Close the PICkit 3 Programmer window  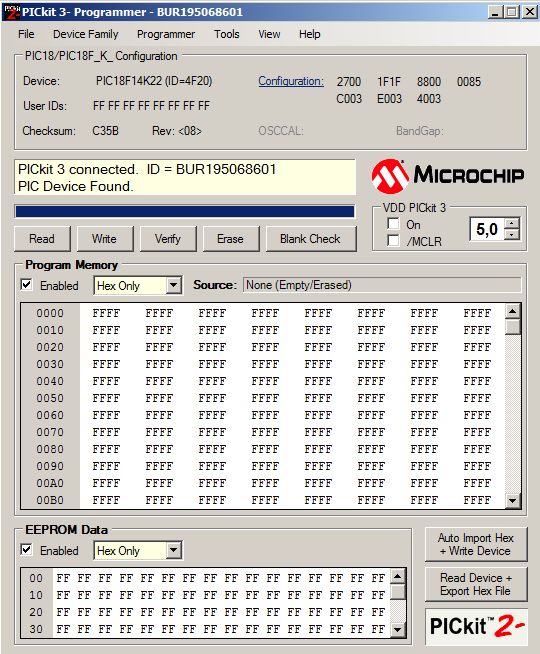click(x=530, y=12)
